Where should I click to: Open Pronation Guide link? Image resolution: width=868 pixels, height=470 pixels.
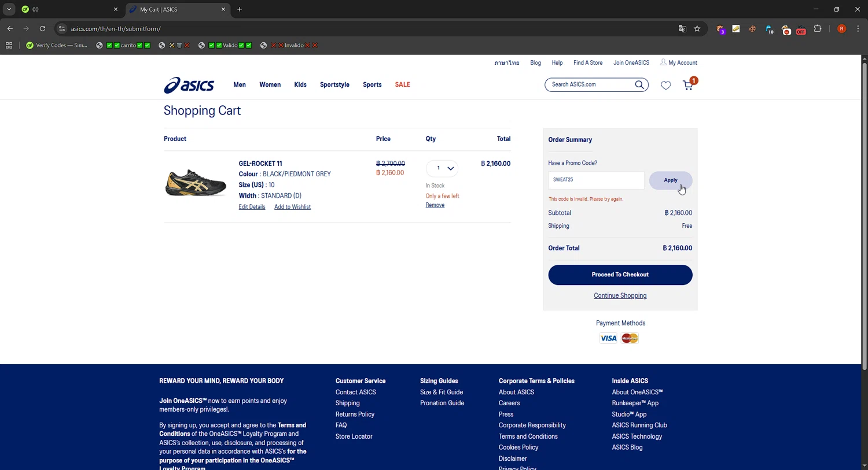coord(442,404)
